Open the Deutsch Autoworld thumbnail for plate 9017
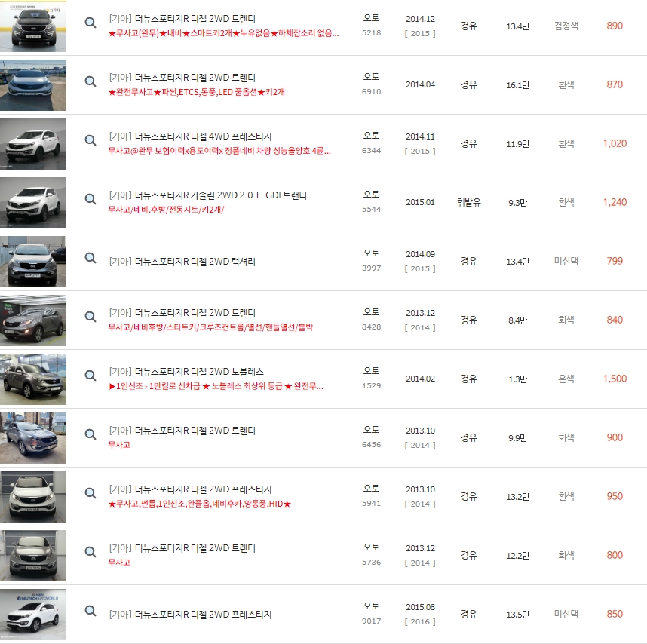The height and width of the screenshot is (644, 647). coord(33,615)
